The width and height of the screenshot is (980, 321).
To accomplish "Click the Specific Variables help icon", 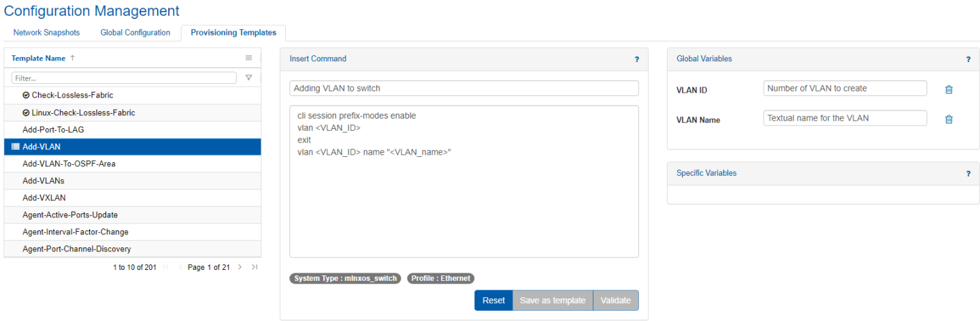I will click(x=968, y=174).
